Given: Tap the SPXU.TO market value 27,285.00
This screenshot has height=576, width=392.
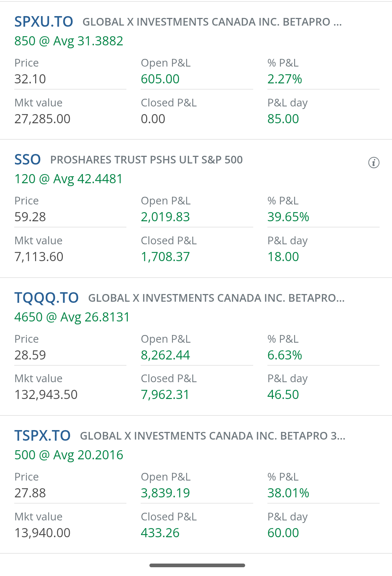Looking at the screenshot, I should click(x=42, y=119).
